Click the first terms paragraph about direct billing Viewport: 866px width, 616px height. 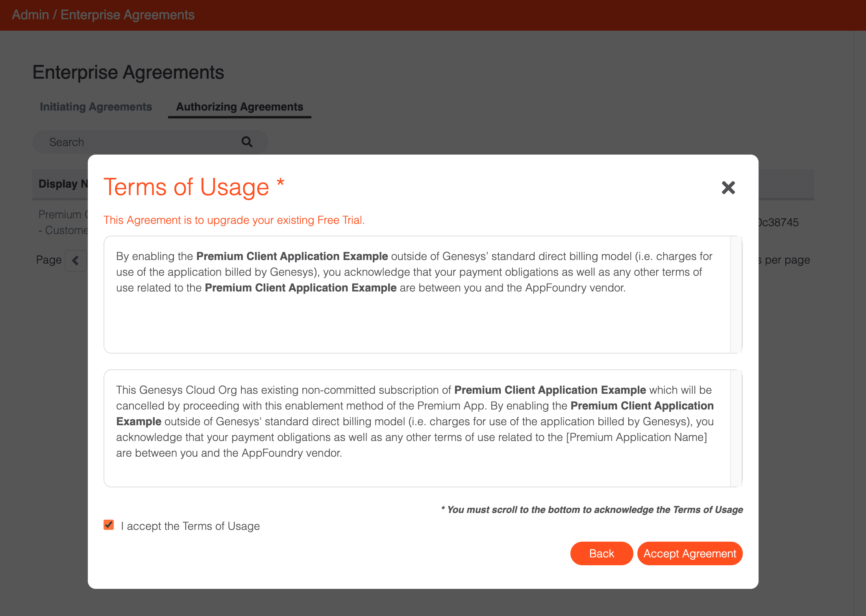tap(413, 272)
